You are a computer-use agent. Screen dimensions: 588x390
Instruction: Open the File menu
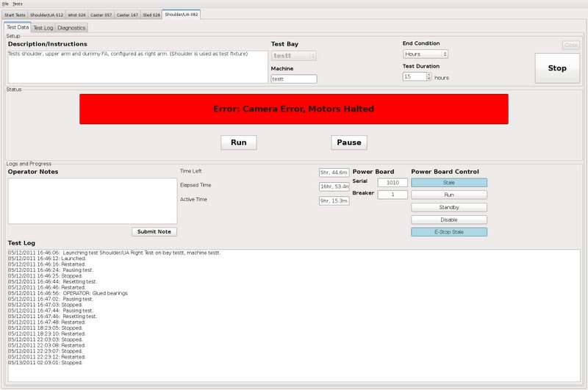click(5, 4)
